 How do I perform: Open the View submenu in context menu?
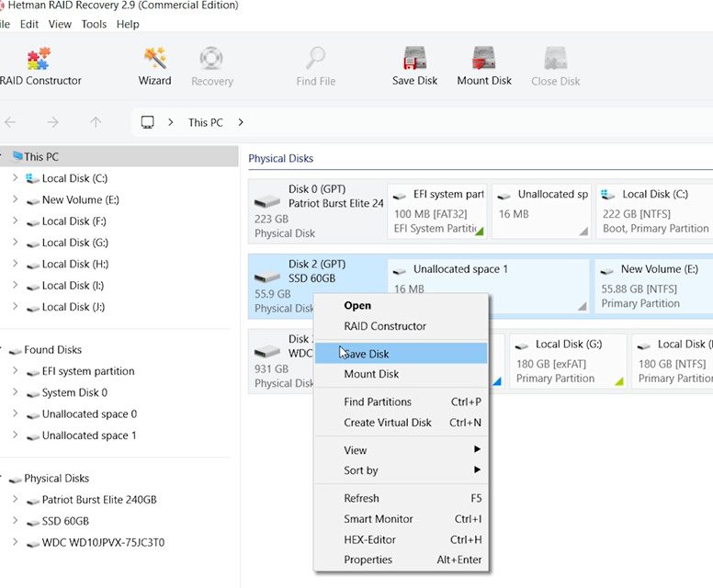401,450
